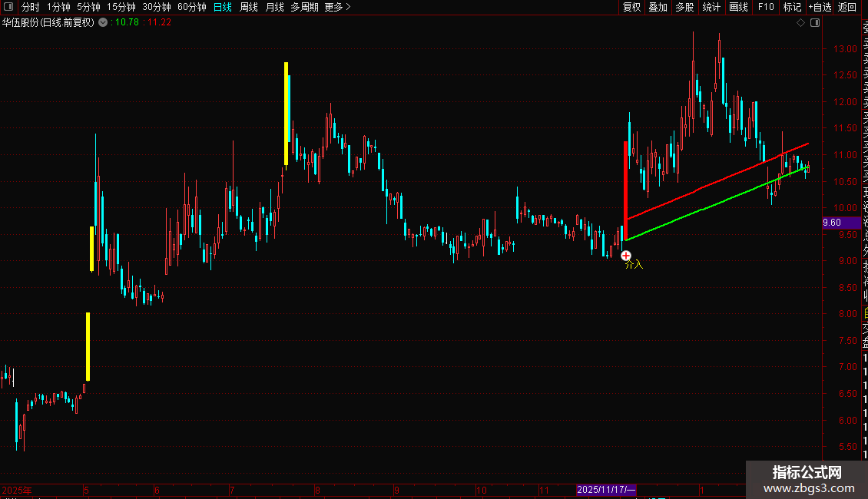The width and height of the screenshot is (868, 499).
Task: Click the 9.60 price label on axis
Action: click(x=841, y=223)
